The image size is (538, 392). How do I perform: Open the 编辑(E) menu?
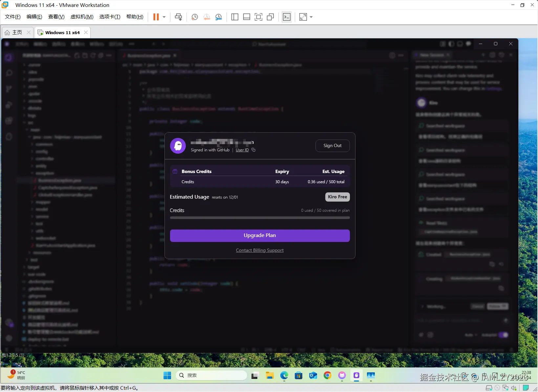click(34, 17)
